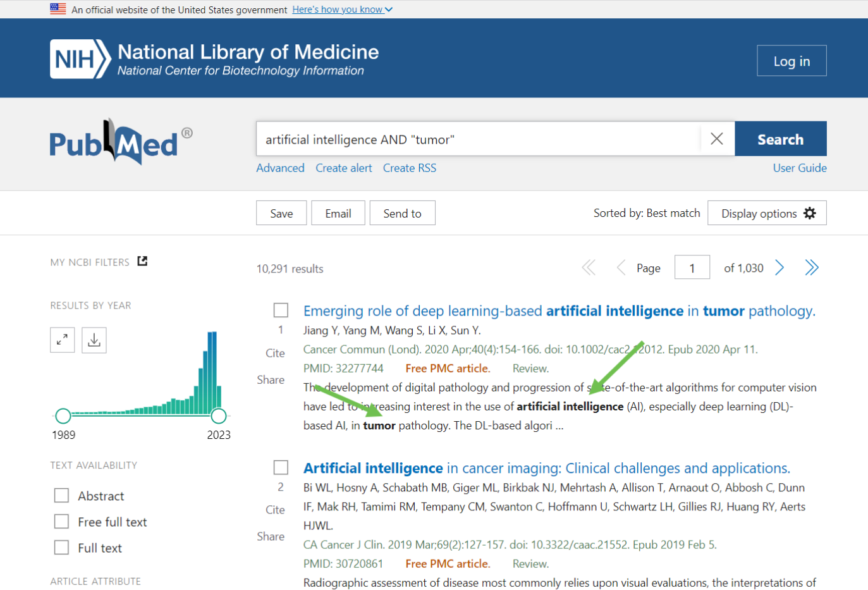Click the NIH logo
This screenshot has height=590, width=868.
pyautogui.click(x=80, y=59)
